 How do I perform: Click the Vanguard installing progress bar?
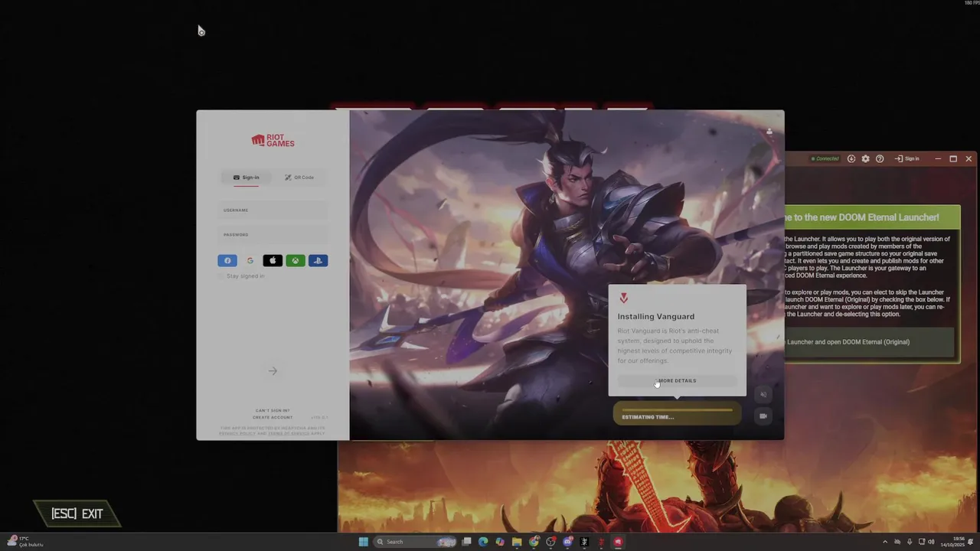(678, 413)
